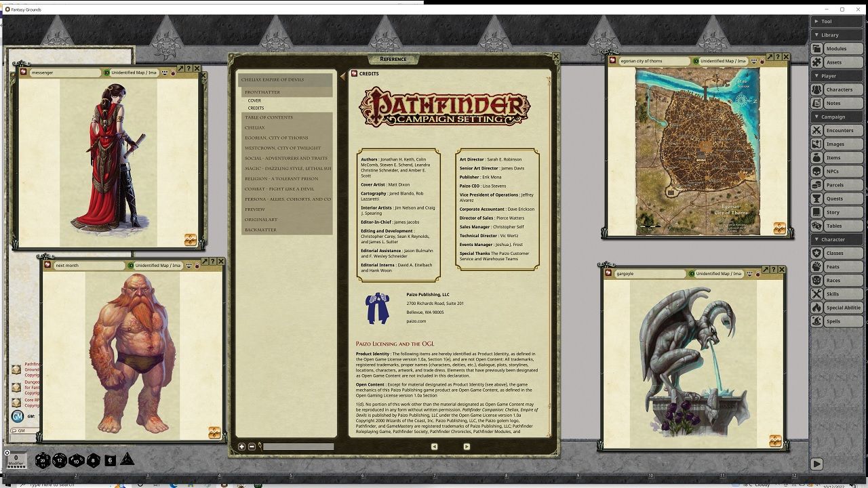Image resolution: width=868 pixels, height=488 pixels.
Task: Go to next page in Reference
Action: (x=467, y=446)
